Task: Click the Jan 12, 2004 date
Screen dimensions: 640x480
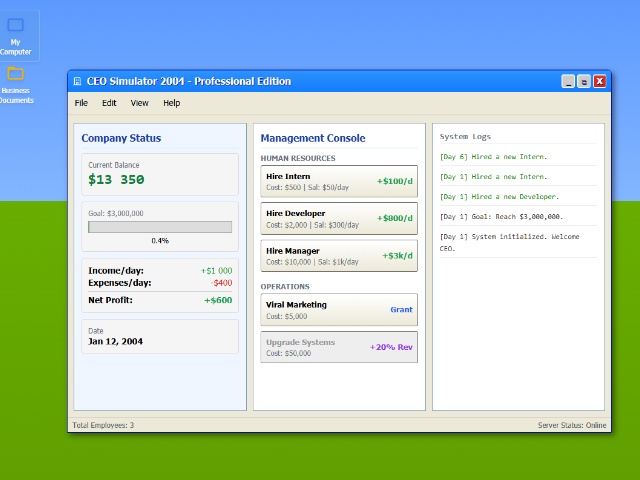Action: click(116, 341)
